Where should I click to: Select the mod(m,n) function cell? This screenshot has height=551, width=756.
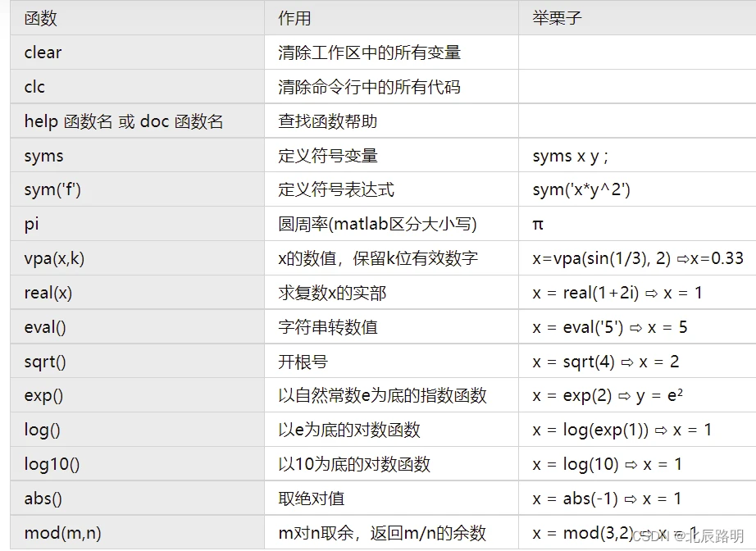[x=62, y=533]
